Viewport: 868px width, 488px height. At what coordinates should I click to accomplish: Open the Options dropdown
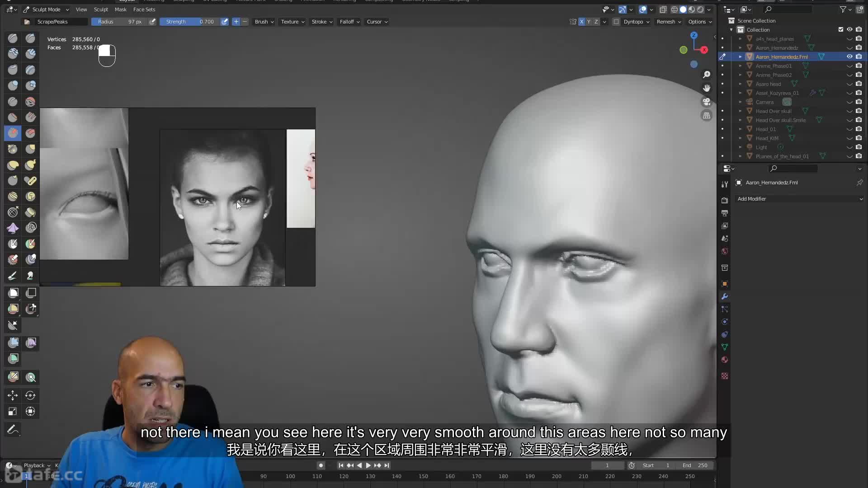[700, 22]
